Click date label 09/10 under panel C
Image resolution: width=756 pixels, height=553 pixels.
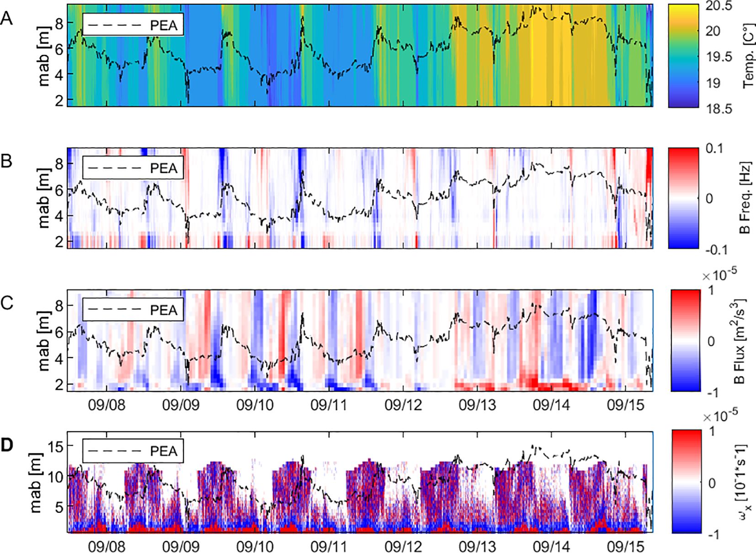click(x=255, y=405)
